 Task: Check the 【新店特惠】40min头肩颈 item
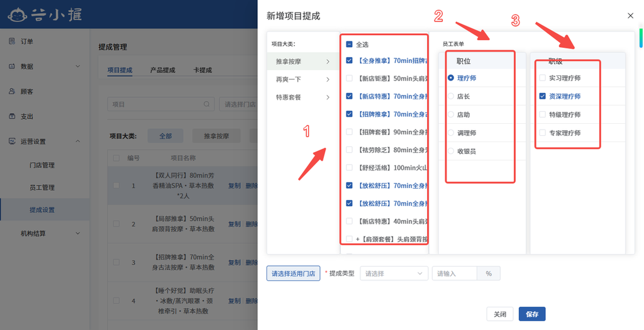(x=349, y=221)
